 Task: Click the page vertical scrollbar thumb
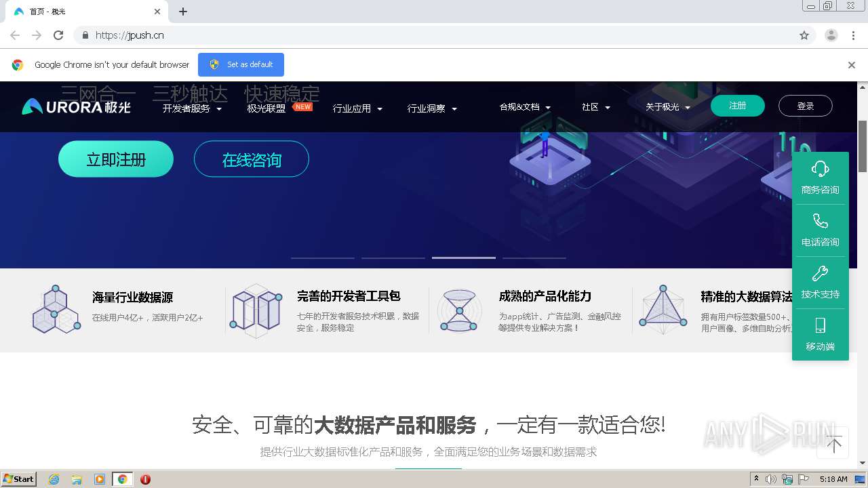click(x=863, y=146)
